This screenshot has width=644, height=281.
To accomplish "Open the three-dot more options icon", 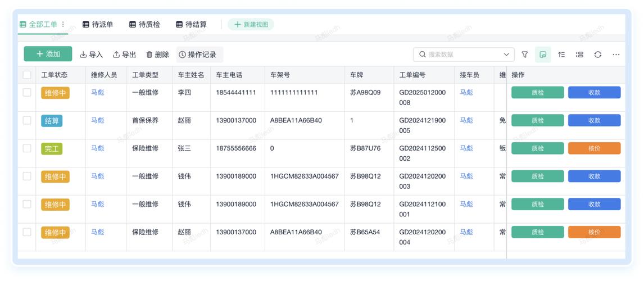I will 616,55.
